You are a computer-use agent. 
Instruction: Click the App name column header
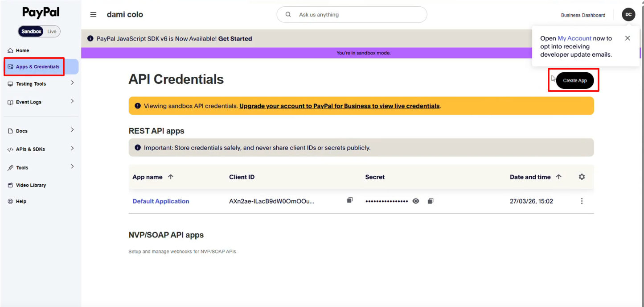pos(148,177)
